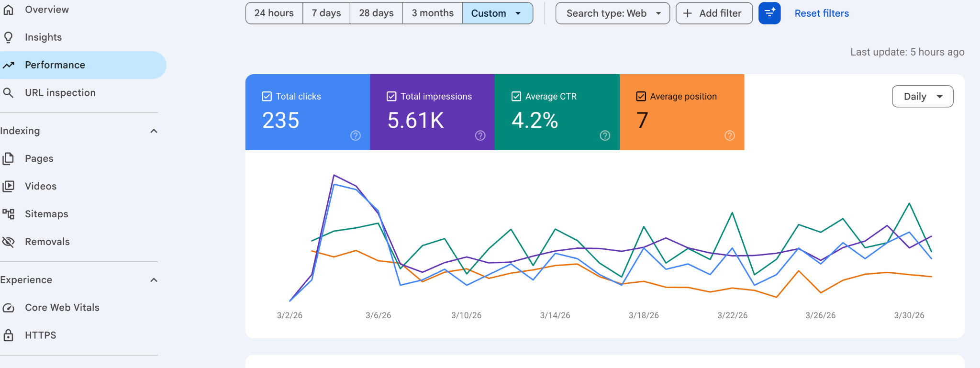Click the 3/14/26 date label

pyautogui.click(x=555, y=315)
